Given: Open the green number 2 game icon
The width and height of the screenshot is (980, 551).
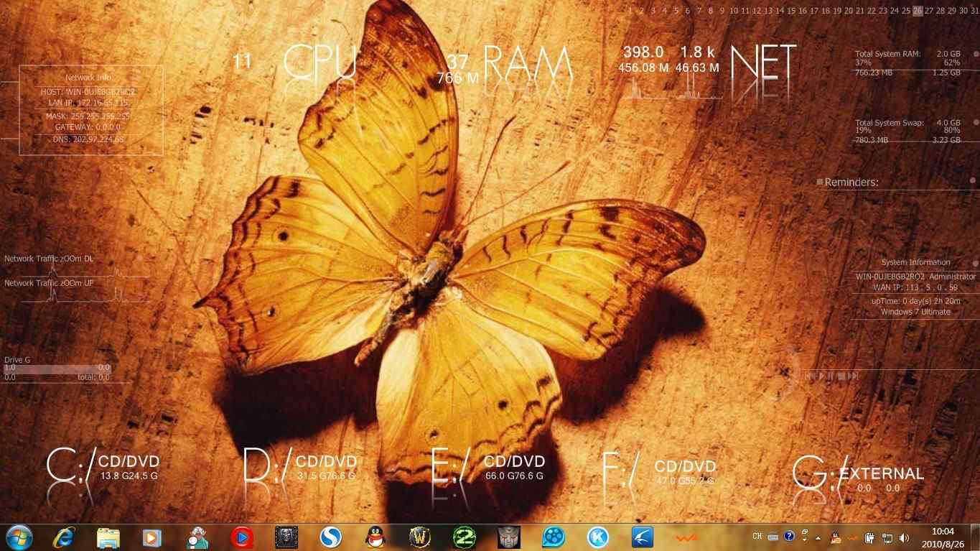Looking at the screenshot, I should pyautogui.click(x=465, y=537).
